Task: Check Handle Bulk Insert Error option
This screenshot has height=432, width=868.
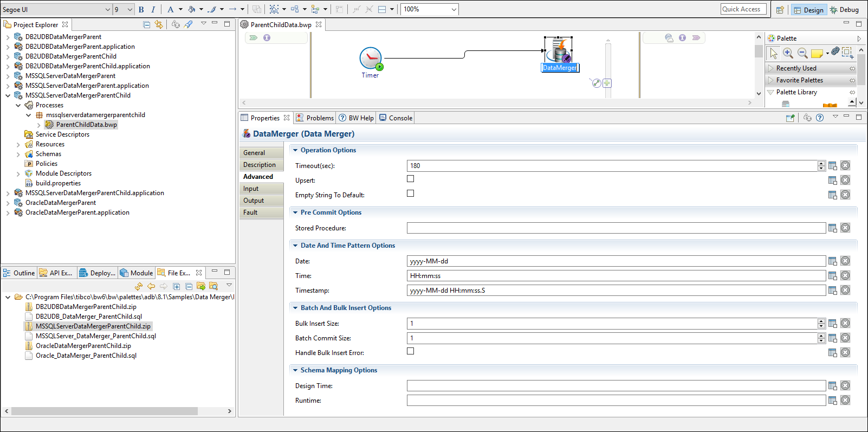Action: point(410,351)
